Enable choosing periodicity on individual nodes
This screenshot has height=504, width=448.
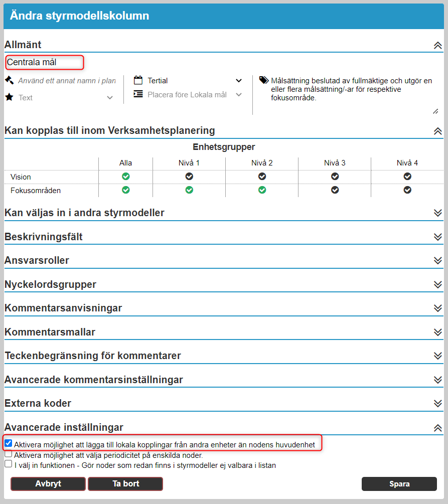(9, 454)
